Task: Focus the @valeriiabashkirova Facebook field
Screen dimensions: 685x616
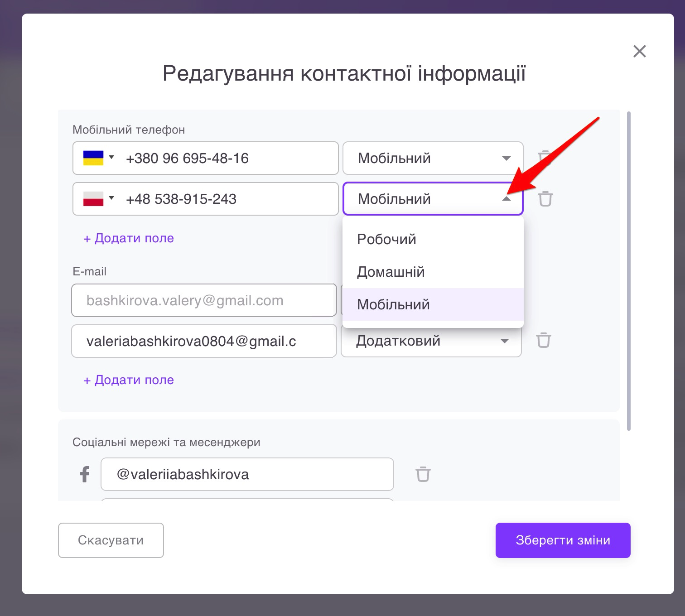Action: pos(247,474)
